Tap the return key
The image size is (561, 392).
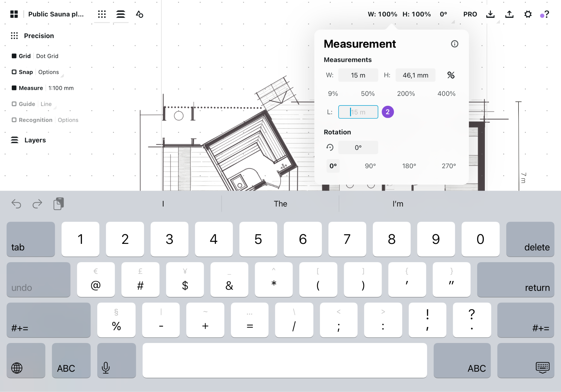coord(516,280)
